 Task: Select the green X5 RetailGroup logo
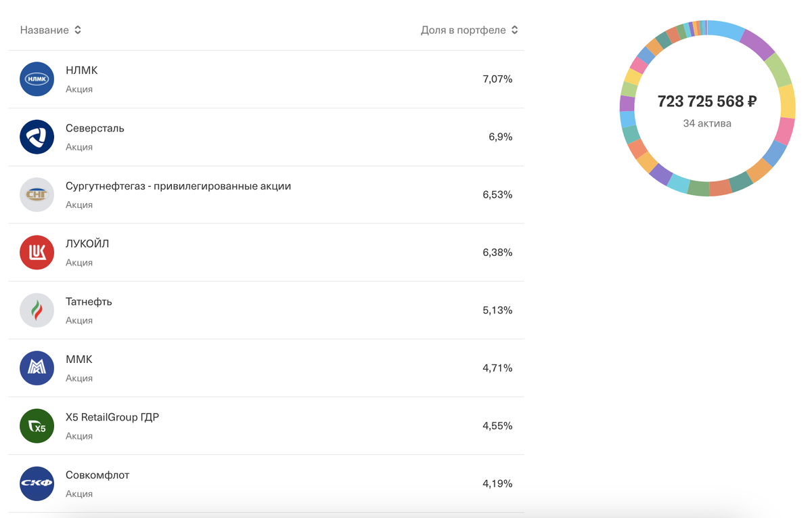pos(37,426)
